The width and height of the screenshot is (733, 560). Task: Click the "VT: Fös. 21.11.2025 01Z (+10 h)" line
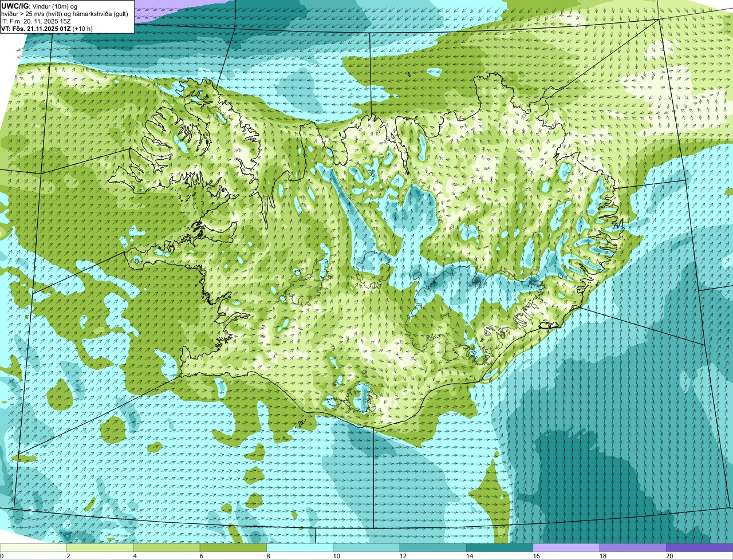[47, 29]
